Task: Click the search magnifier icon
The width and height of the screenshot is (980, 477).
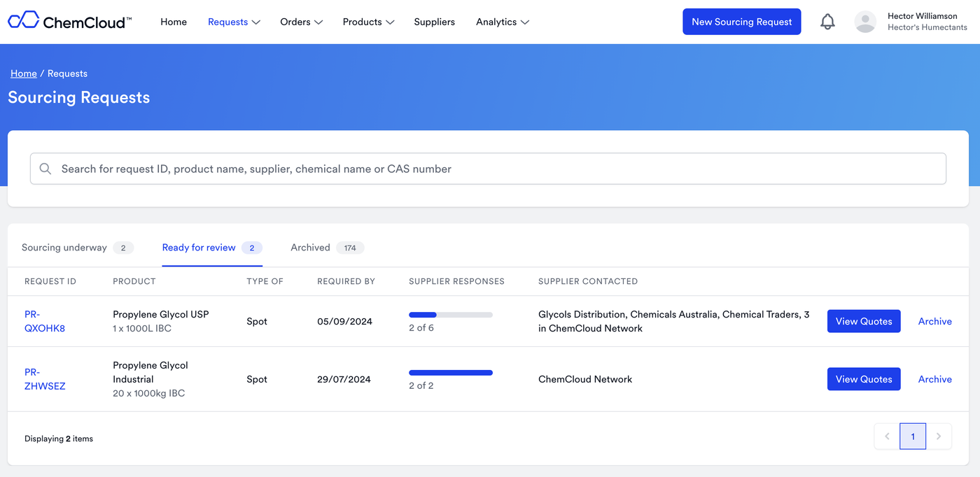Action: [x=45, y=169]
